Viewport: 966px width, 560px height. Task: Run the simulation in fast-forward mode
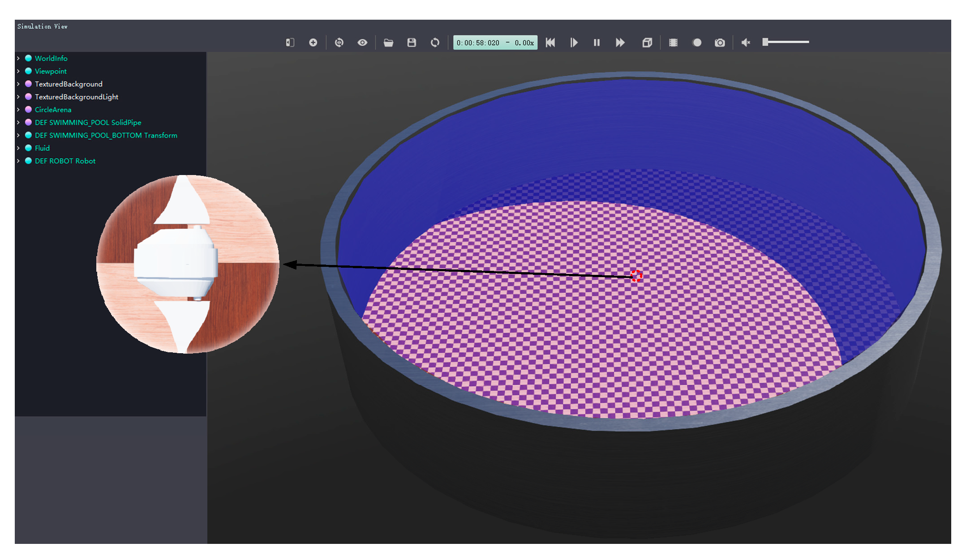pos(620,43)
